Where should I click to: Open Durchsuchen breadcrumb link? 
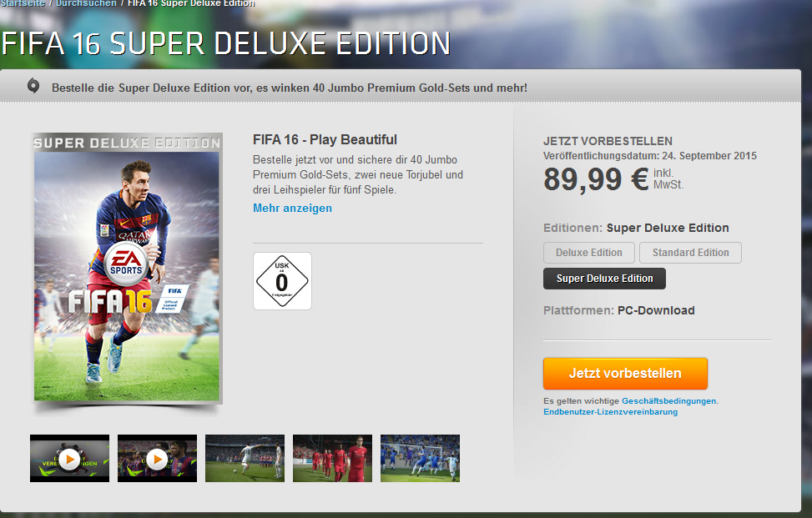pyautogui.click(x=86, y=3)
